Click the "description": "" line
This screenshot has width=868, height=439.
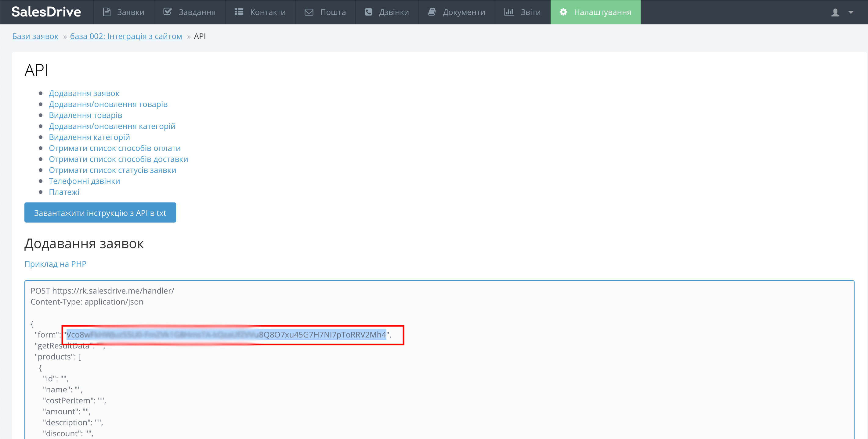73,423
